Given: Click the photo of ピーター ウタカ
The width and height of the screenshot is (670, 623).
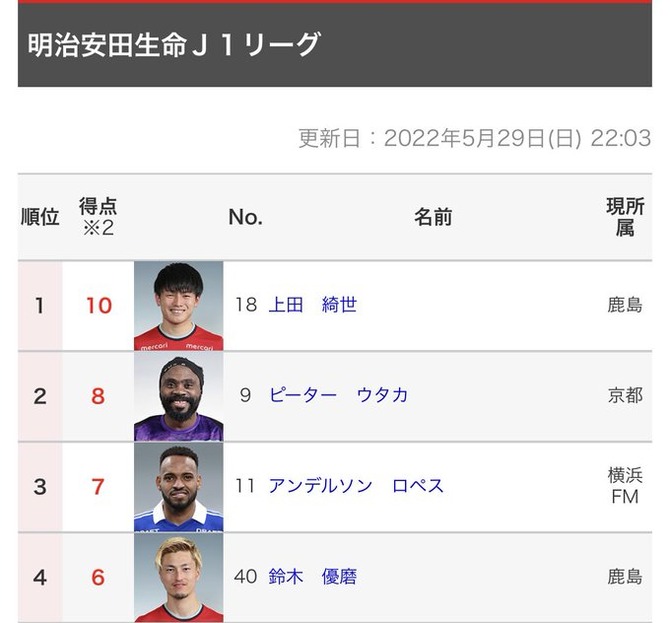Looking at the screenshot, I should point(179,397).
